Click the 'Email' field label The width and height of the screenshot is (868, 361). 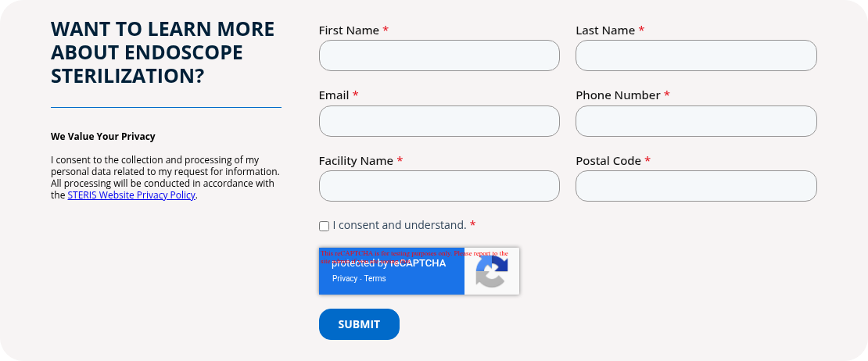pyautogui.click(x=334, y=95)
